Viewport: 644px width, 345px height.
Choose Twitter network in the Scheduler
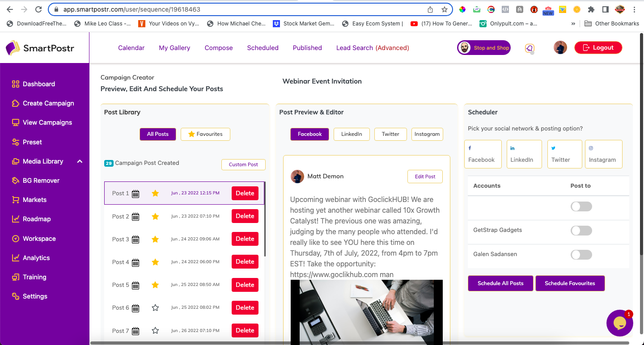tap(565, 154)
